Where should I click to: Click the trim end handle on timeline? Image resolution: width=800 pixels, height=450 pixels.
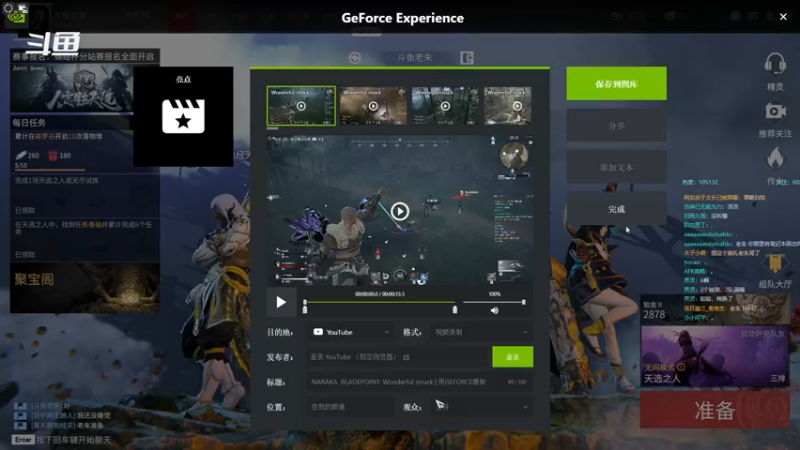pos(455,310)
